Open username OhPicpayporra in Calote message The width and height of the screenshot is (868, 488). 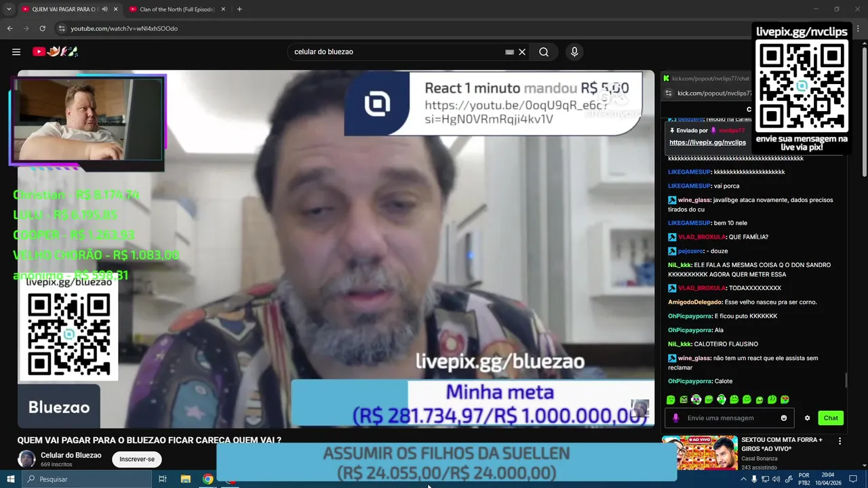click(x=690, y=382)
